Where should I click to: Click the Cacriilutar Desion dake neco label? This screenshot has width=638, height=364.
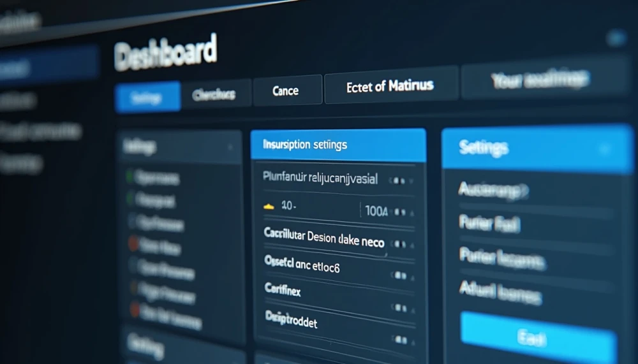[324, 238]
